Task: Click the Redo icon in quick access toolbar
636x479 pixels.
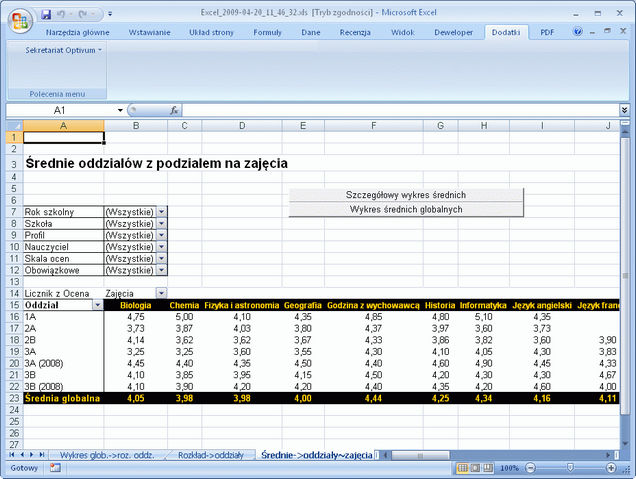Action: pyautogui.click(x=83, y=15)
